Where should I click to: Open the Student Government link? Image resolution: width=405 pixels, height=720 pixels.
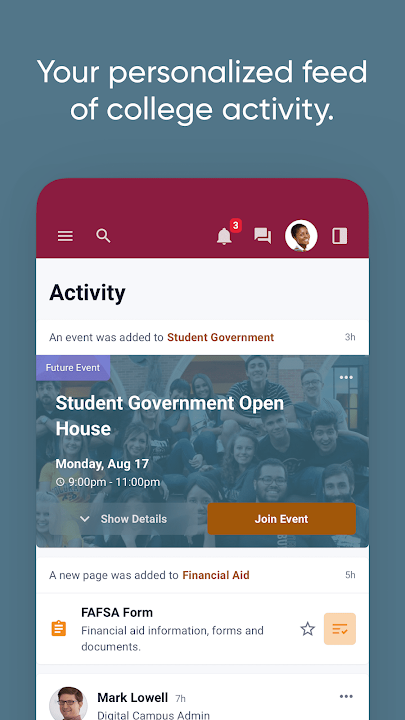pyautogui.click(x=220, y=337)
